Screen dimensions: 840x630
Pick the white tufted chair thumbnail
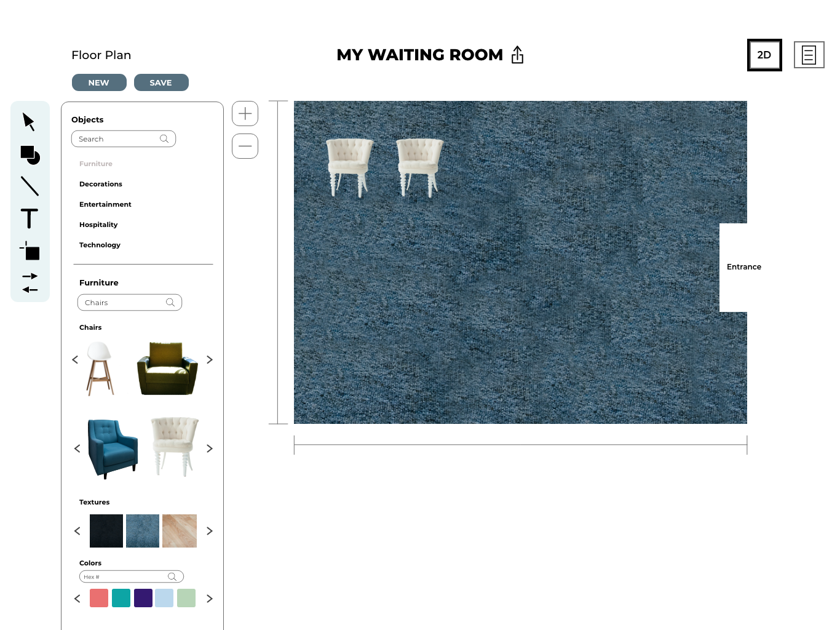[175, 447]
